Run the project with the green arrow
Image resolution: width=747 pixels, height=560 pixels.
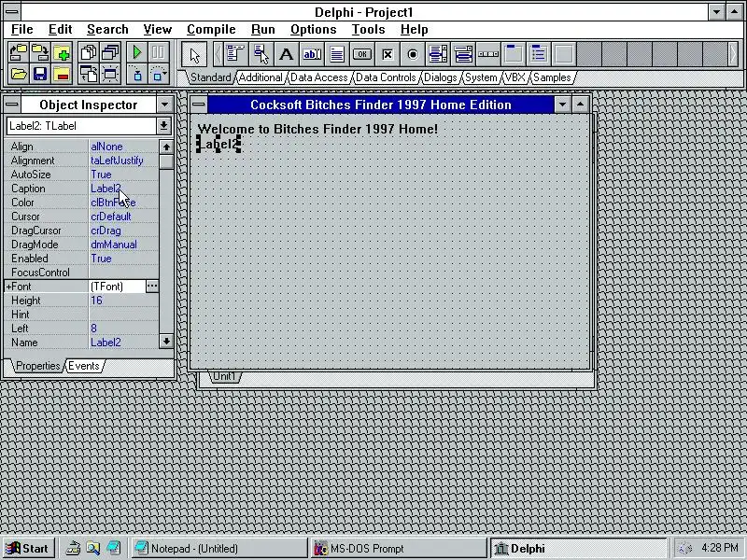pyautogui.click(x=137, y=53)
